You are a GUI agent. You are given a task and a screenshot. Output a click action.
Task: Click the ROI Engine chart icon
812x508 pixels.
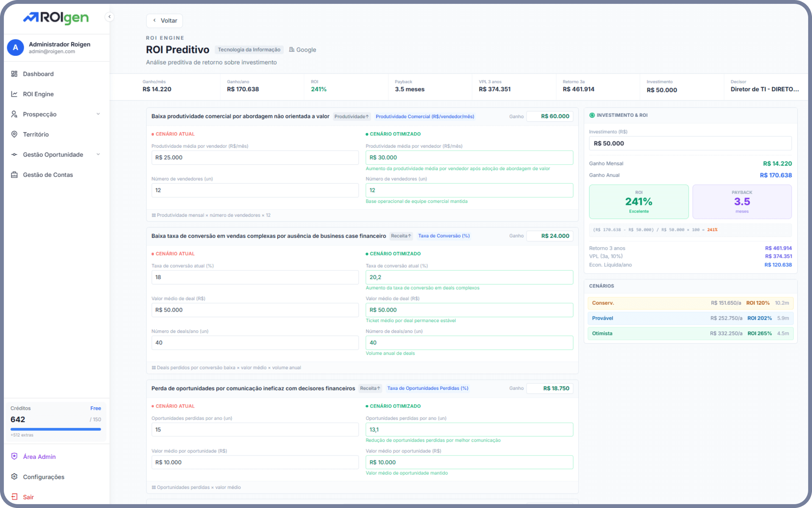[x=14, y=94]
